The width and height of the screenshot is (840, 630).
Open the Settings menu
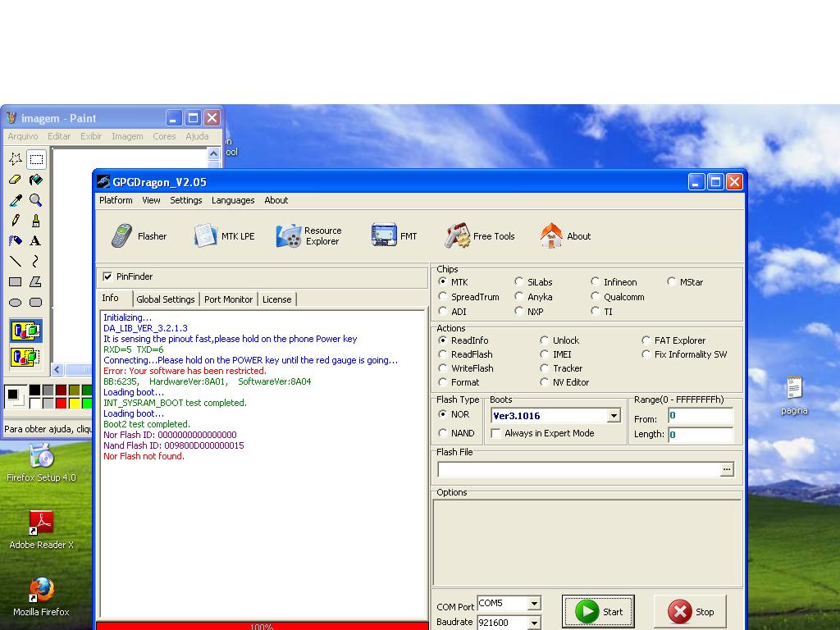coord(186,200)
